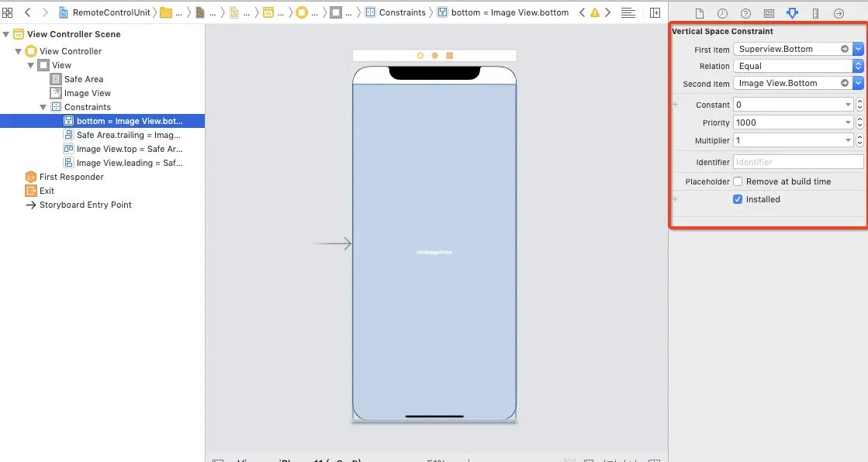Collapse the View disclosure triangle
The height and width of the screenshot is (462, 868).
(x=31, y=65)
